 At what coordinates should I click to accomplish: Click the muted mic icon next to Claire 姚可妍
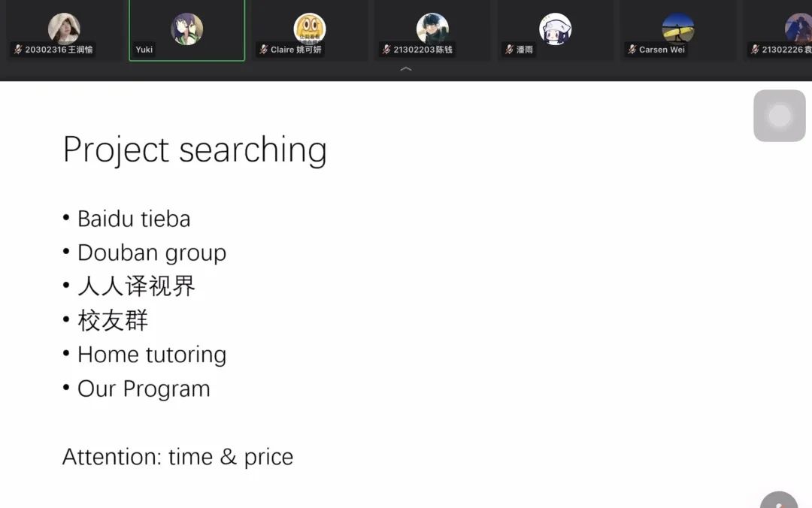point(264,50)
